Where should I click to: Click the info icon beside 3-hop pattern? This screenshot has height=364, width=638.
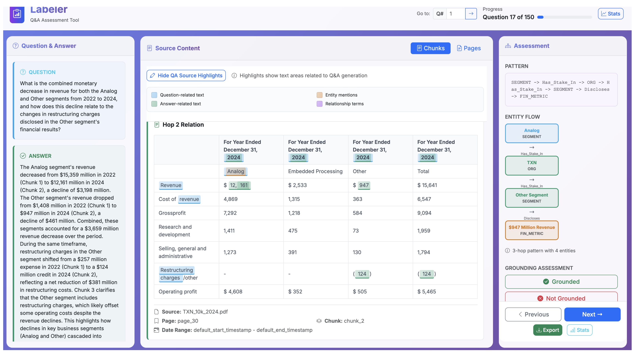pyautogui.click(x=507, y=251)
